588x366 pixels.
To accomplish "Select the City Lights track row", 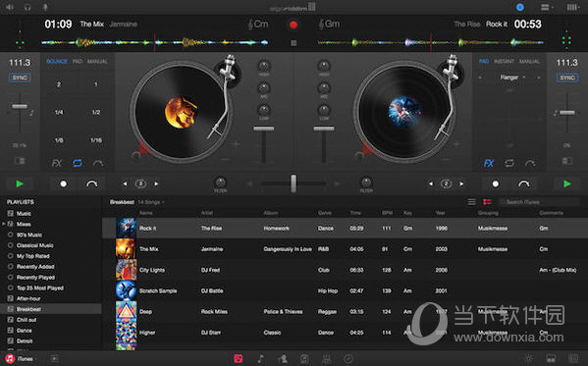I will pos(345,270).
